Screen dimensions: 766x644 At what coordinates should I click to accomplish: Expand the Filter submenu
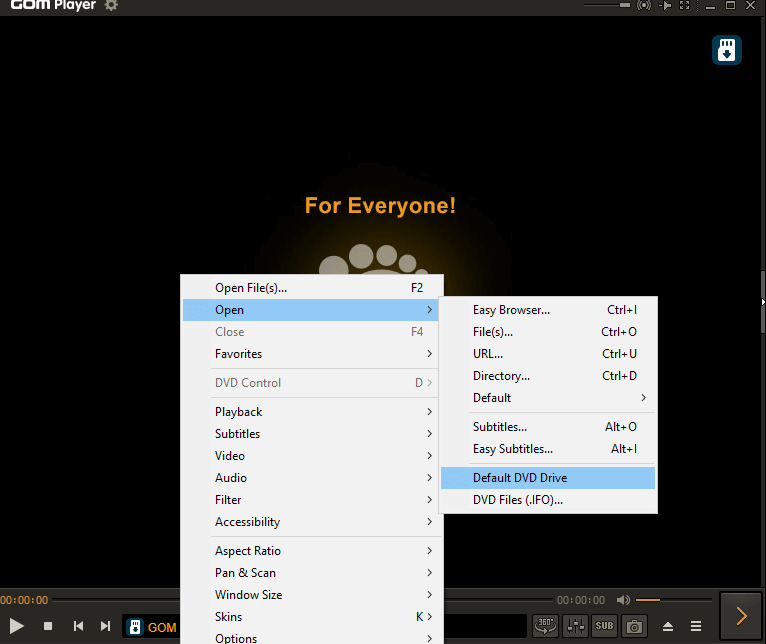click(311, 500)
